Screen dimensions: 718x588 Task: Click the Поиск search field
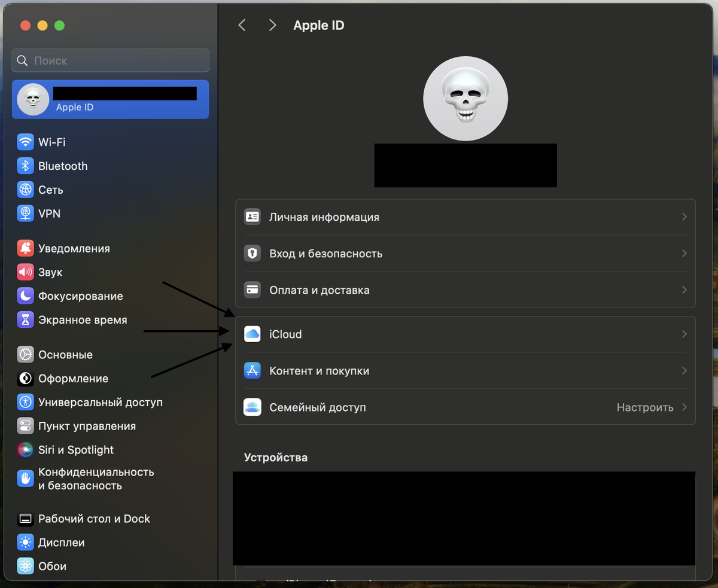(110, 60)
